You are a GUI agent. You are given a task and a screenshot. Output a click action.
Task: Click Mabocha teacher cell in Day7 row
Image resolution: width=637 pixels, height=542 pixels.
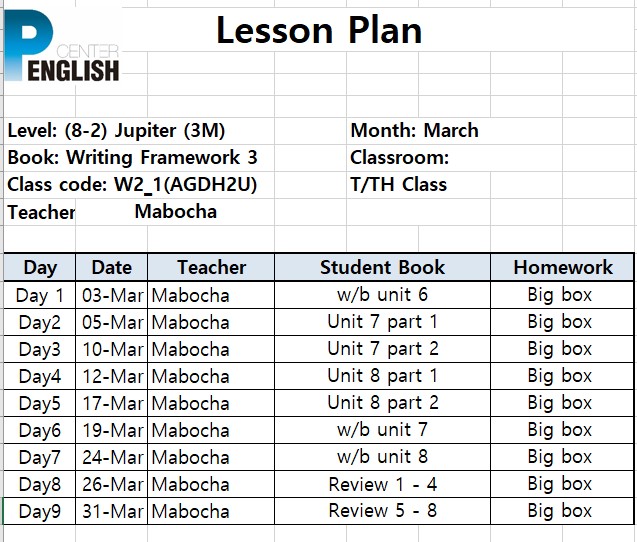point(211,457)
